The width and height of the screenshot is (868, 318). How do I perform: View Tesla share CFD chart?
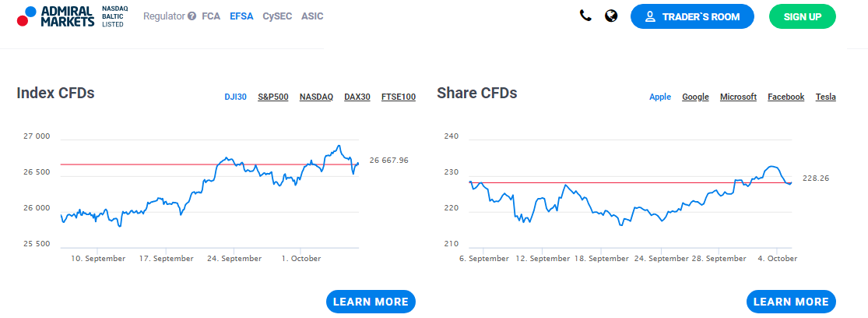coord(825,97)
